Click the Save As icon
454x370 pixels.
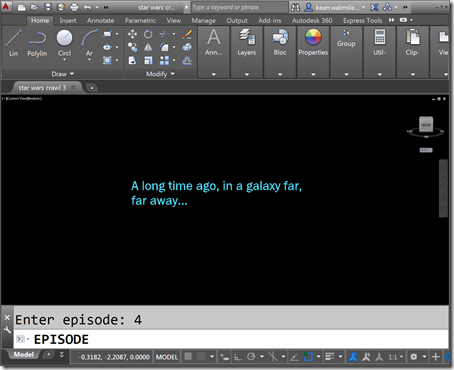pos(61,7)
